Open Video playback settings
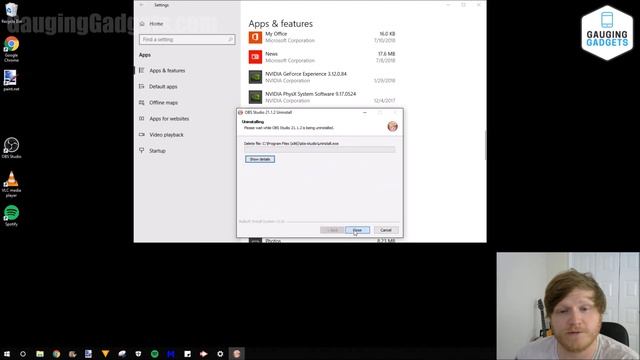 (166, 135)
